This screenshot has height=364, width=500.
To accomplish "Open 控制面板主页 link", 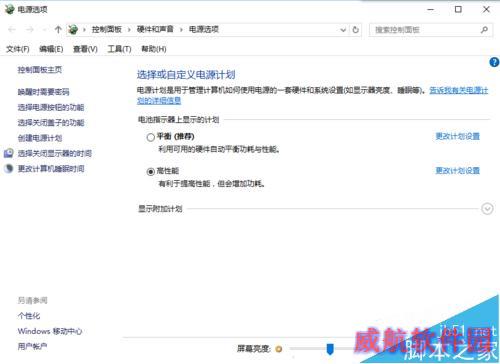I will click(40, 70).
